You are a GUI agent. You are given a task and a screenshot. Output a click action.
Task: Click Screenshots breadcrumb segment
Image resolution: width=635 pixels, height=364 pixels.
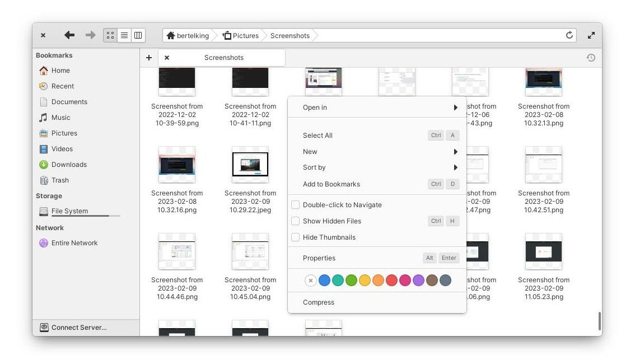click(x=290, y=36)
